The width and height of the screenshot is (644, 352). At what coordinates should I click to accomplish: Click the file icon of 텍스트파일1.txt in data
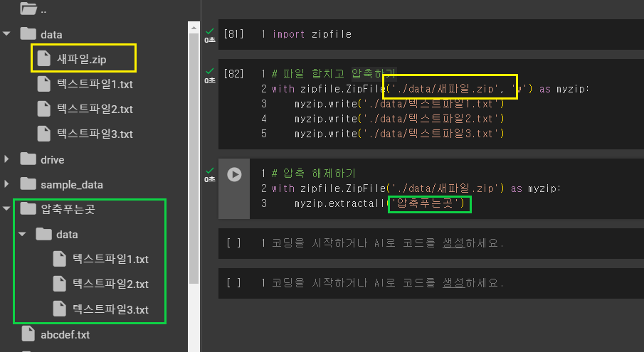point(43,84)
